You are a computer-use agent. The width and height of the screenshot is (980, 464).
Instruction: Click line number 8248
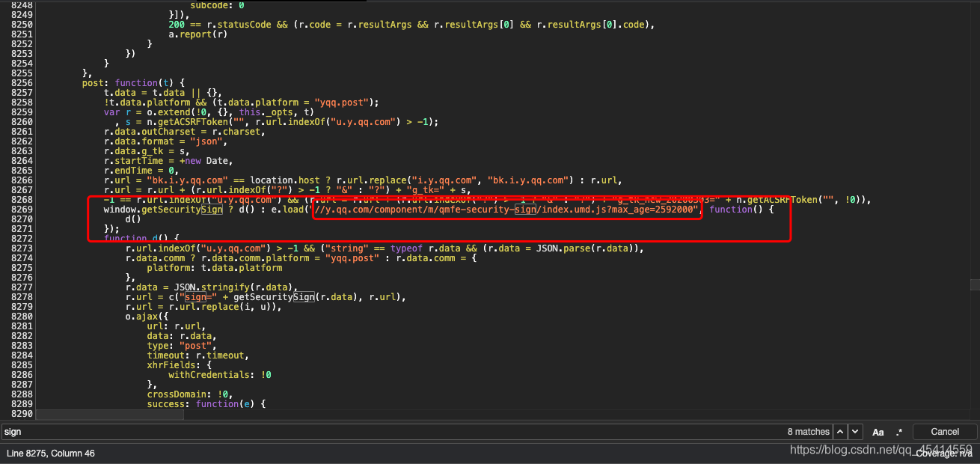(22, 5)
